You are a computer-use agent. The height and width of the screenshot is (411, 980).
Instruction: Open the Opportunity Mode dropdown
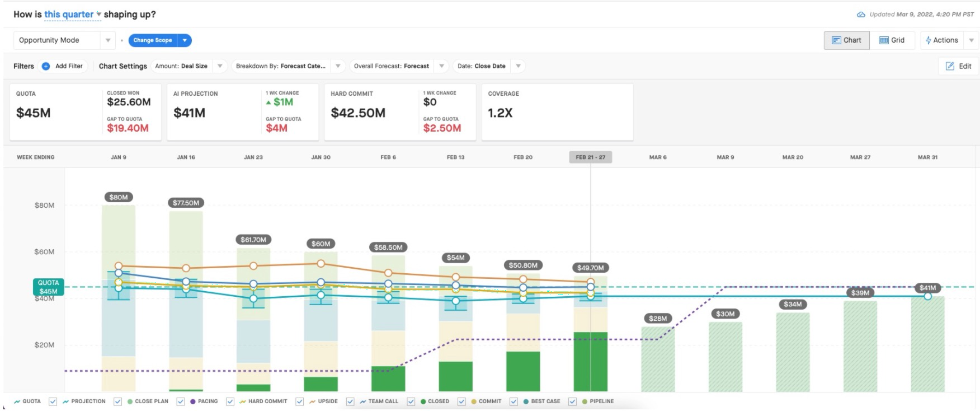coord(64,40)
